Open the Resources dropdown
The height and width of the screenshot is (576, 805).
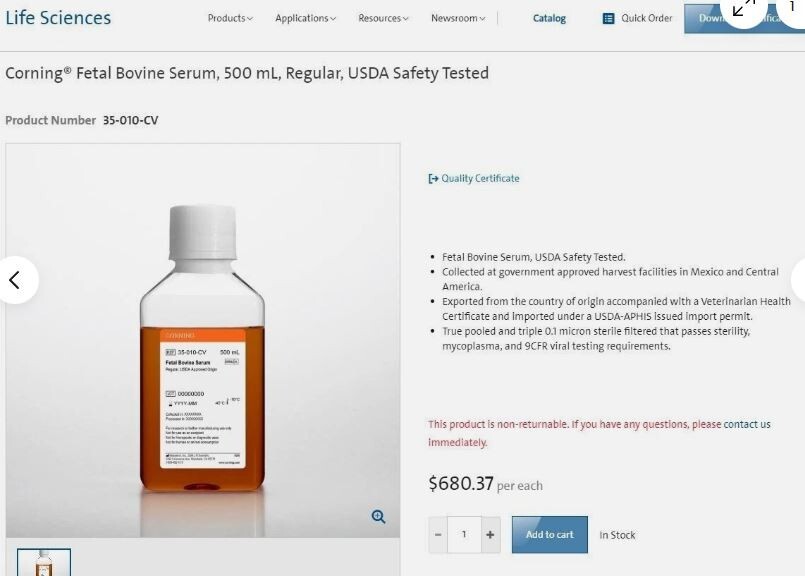(383, 17)
